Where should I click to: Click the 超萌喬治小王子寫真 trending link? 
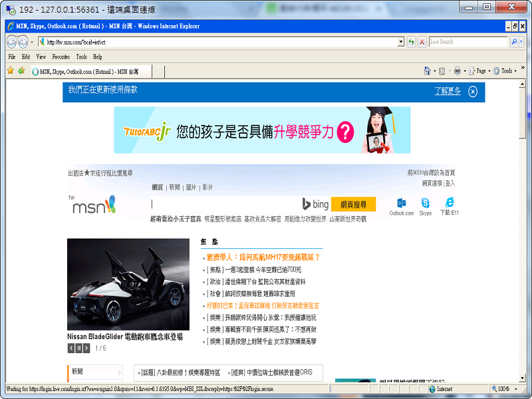(176, 219)
